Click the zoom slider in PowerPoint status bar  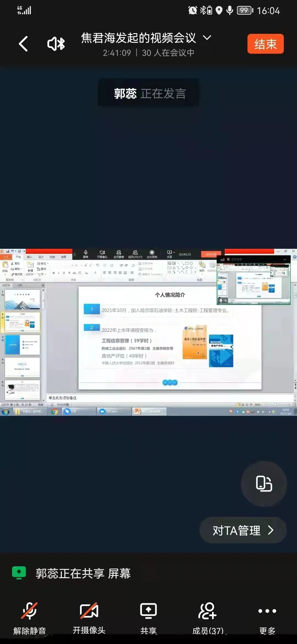275,405
